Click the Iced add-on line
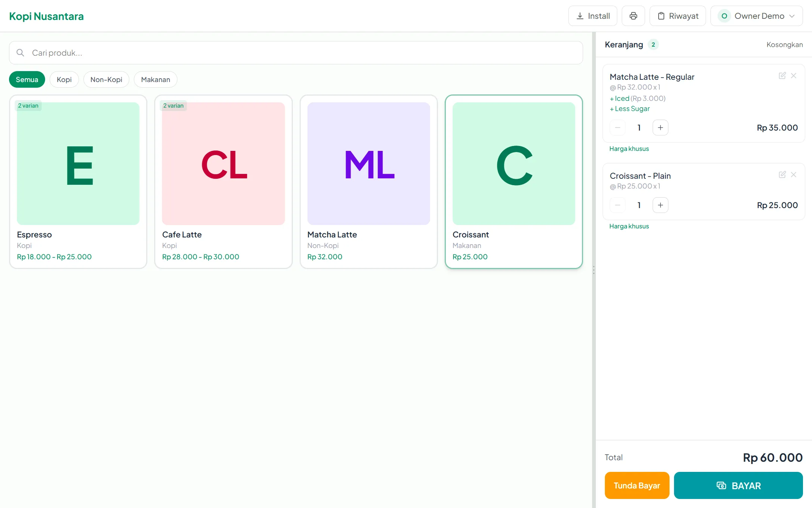Viewport: 812px width, 508px height. tap(638, 98)
